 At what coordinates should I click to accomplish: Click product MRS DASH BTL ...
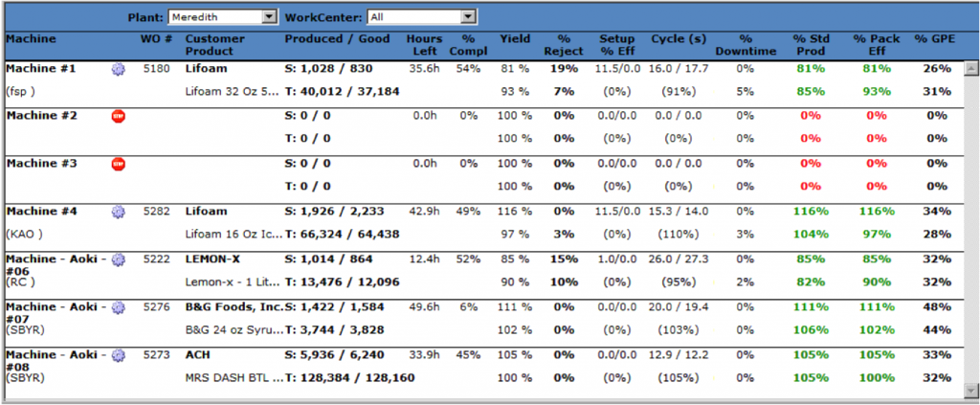coord(232,378)
